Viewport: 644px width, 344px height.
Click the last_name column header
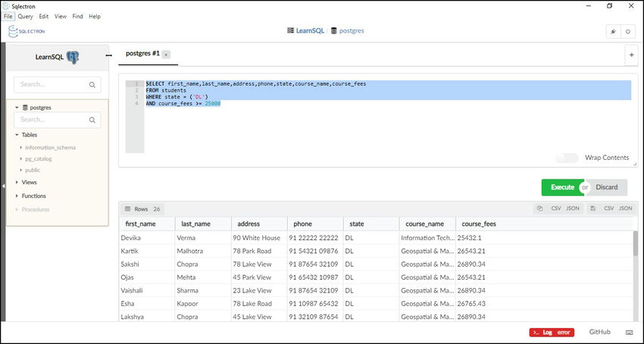coord(203,224)
